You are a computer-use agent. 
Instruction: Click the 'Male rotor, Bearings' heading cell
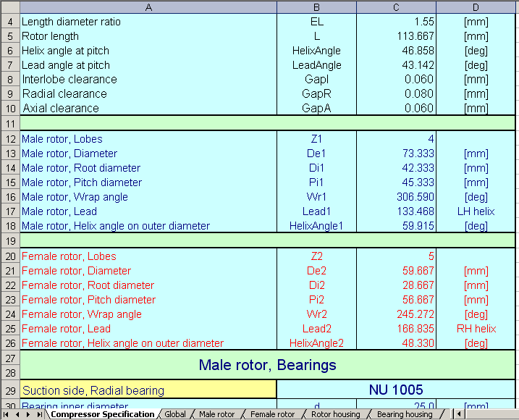coord(267,365)
